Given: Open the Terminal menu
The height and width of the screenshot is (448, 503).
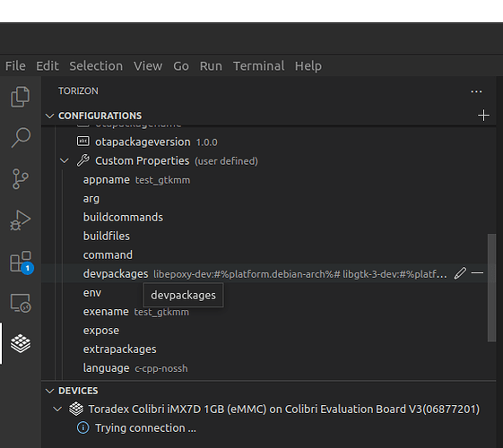Looking at the screenshot, I should tap(258, 66).
